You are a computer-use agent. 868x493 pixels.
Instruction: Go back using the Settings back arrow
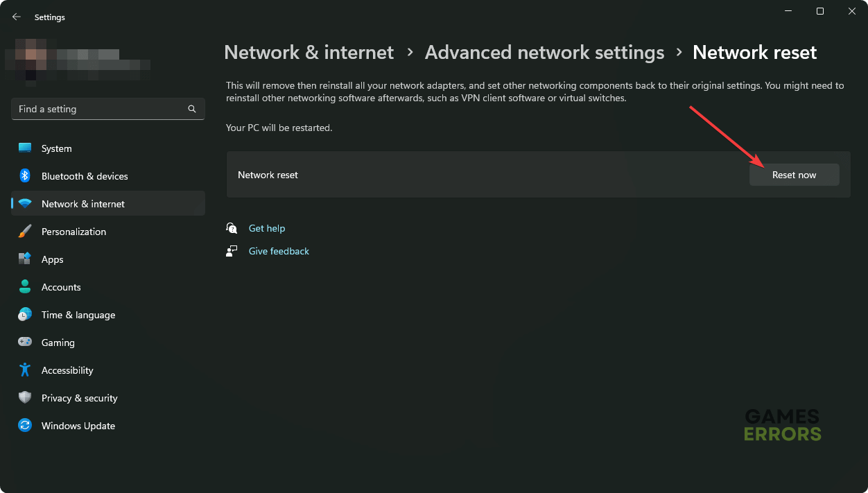point(17,17)
